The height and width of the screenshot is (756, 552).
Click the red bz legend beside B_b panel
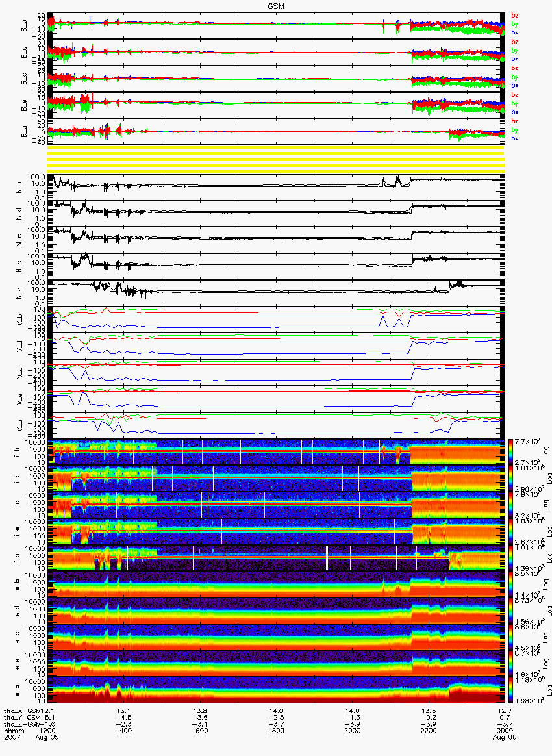click(x=515, y=16)
